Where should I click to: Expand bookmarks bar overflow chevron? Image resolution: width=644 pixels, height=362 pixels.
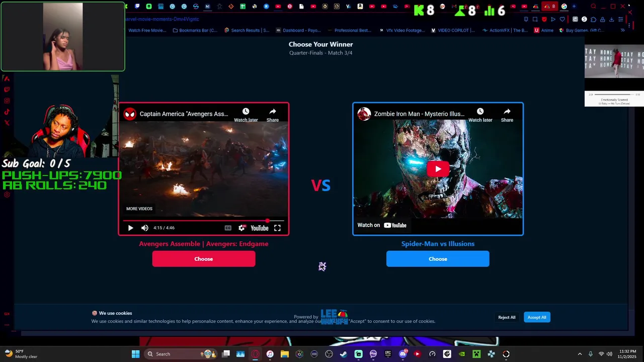622,30
